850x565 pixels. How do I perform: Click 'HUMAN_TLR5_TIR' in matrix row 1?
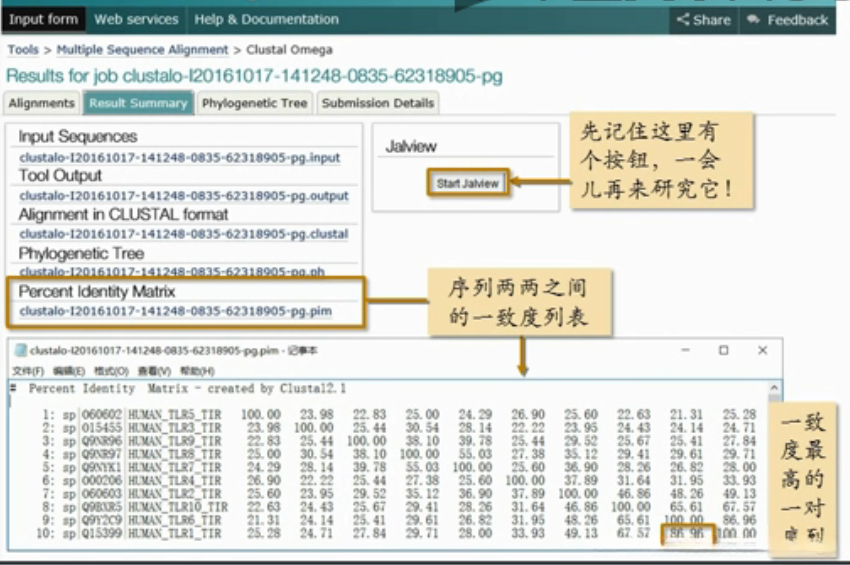point(174,415)
